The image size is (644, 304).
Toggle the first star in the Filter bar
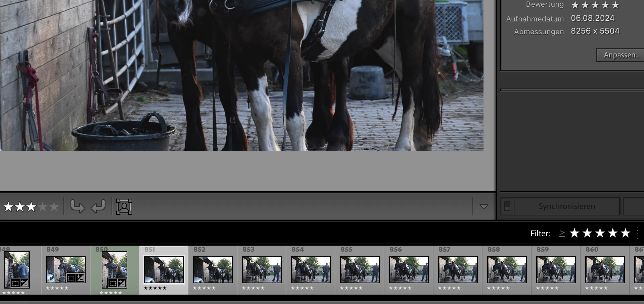pyautogui.click(x=574, y=233)
